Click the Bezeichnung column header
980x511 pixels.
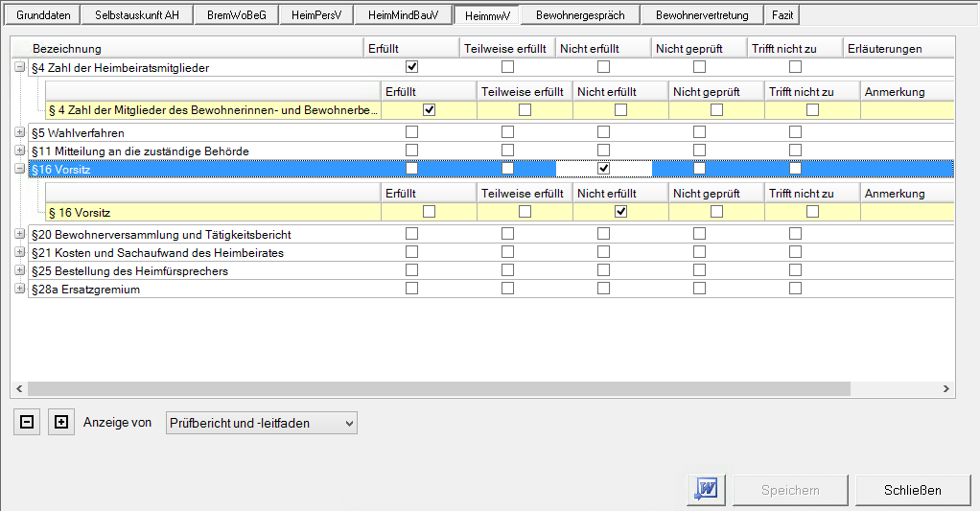(67, 48)
